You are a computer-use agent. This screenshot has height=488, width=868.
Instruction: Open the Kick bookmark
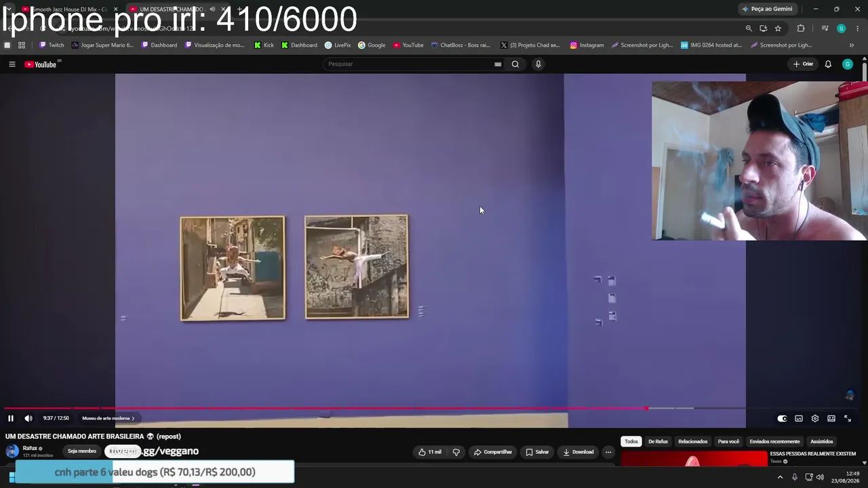264,45
